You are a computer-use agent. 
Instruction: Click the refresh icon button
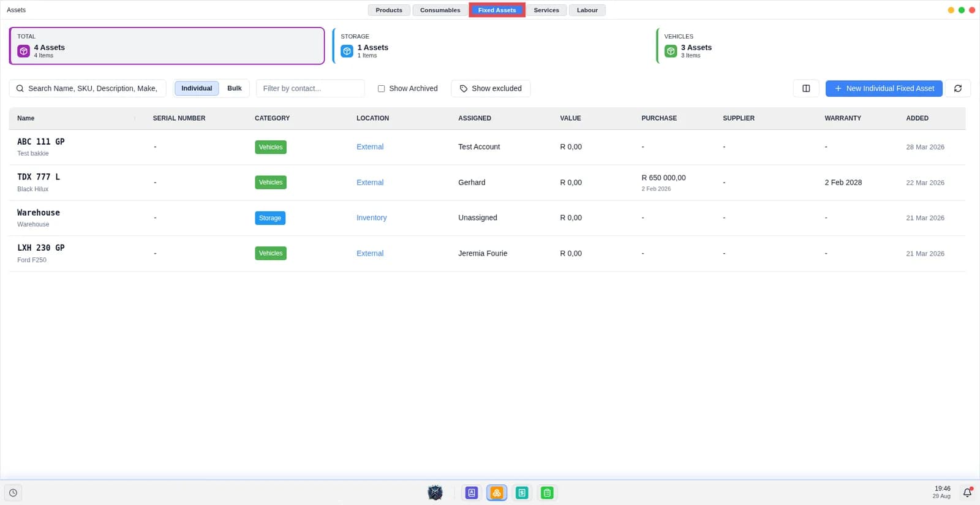[x=958, y=88]
